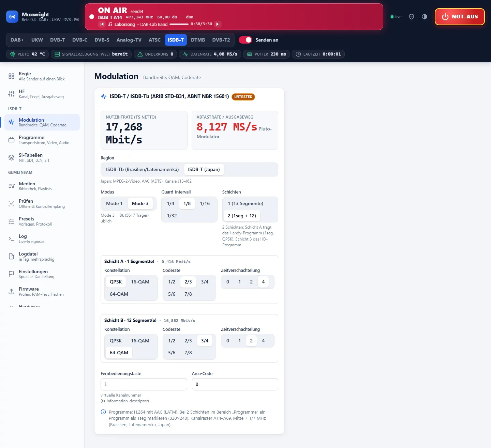This screenshot has height=448, width=491.
Task: Set Schicht B Zeitverschachtelung to 4
Action: [263, 341]
